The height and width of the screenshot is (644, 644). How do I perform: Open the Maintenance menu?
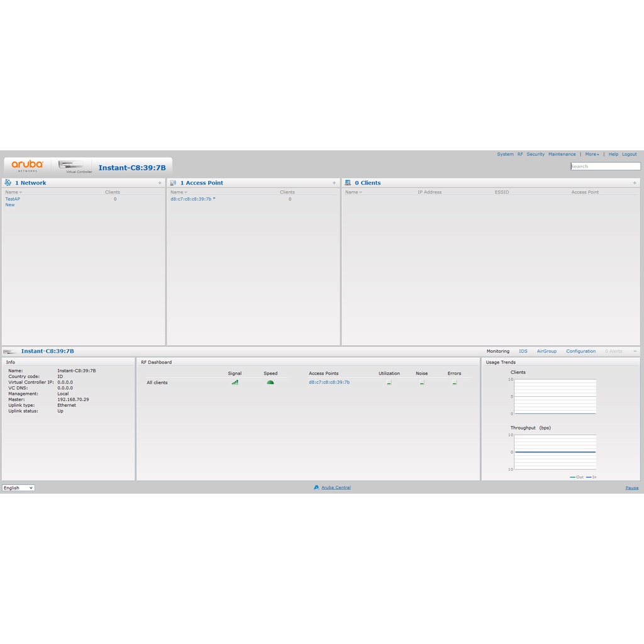click(562, 155)
